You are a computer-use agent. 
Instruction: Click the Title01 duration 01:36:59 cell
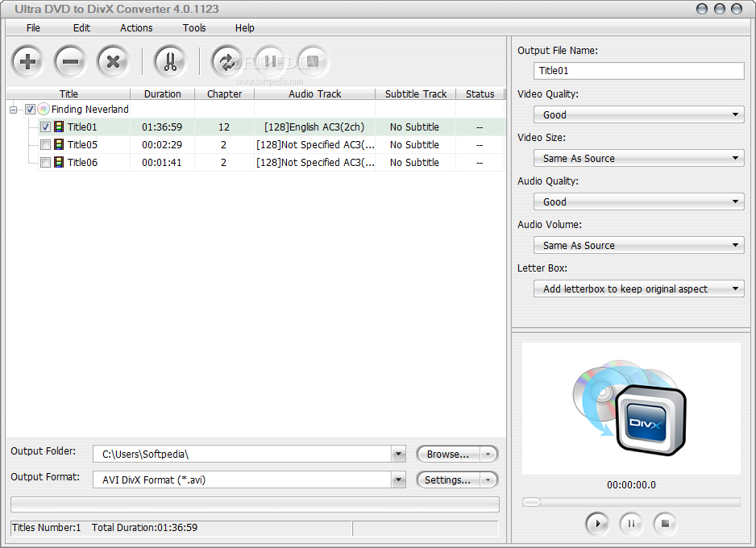(x=162, y=127)
